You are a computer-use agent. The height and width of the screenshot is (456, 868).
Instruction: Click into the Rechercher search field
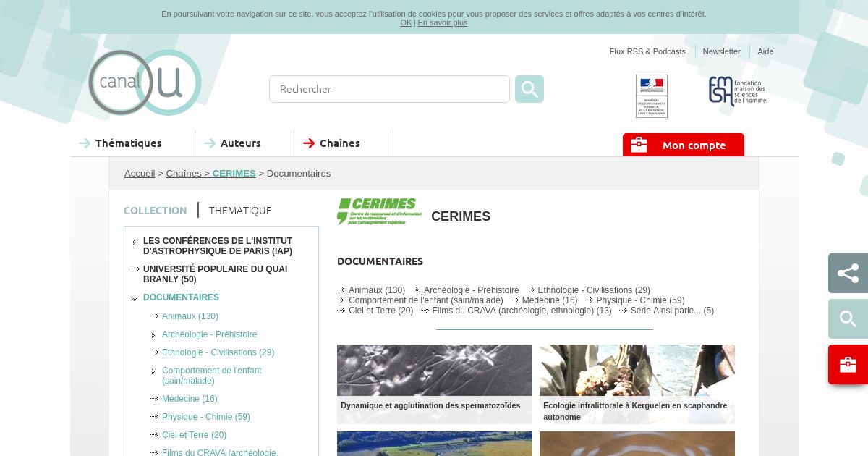click(389, 89)
